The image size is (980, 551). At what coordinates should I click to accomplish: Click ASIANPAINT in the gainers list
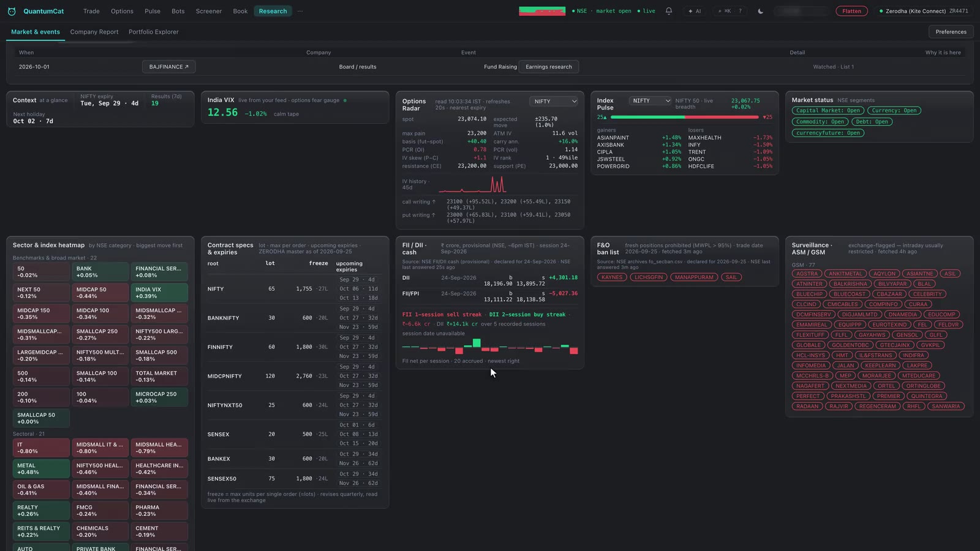click(613, 138)
